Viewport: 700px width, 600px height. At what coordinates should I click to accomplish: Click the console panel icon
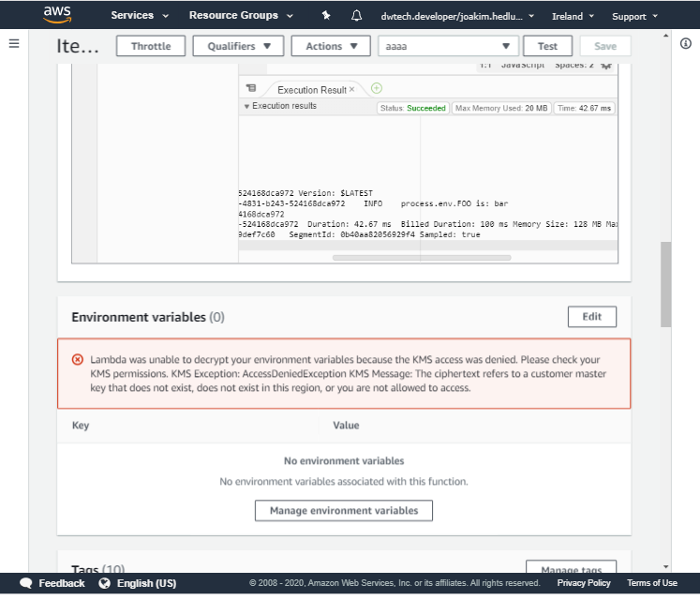tap(251, 88)
